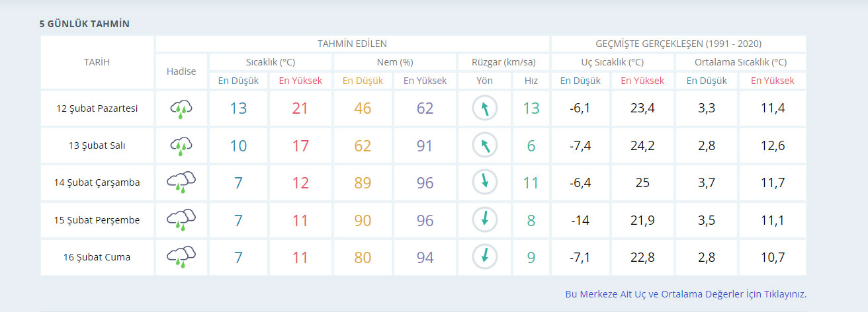Click the wind direction arrow for 12 Şubat
868x312 pixels.
coord(484,108)
